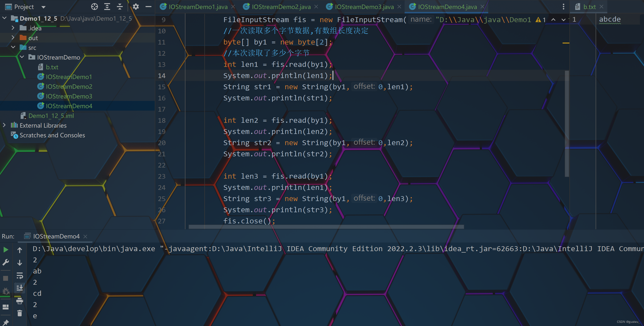
Task: Open Project panel settings gear
Action: [x=136, y=7]
